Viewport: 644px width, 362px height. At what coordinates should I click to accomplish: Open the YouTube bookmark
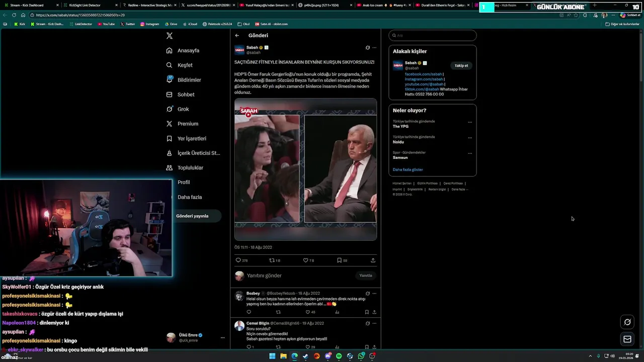[106, 24]
